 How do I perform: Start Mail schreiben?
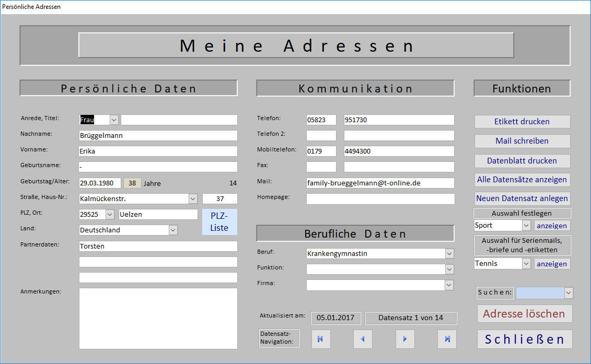[522, 141]
